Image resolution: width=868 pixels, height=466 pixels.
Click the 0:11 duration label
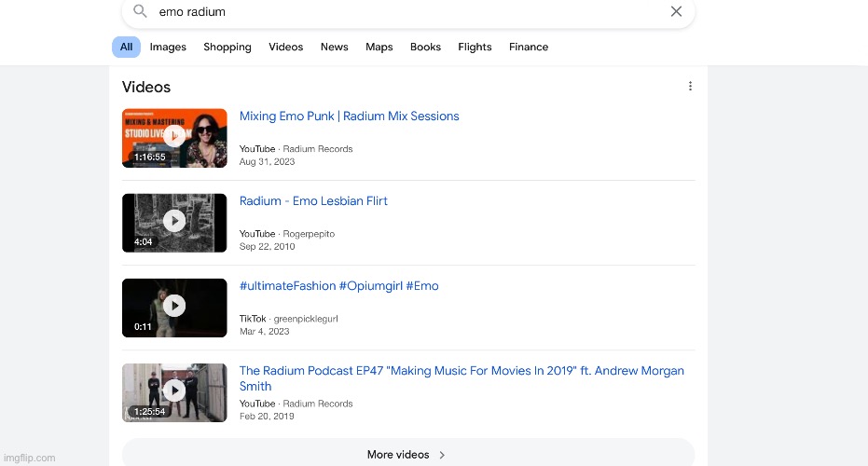tap(143, 326)
